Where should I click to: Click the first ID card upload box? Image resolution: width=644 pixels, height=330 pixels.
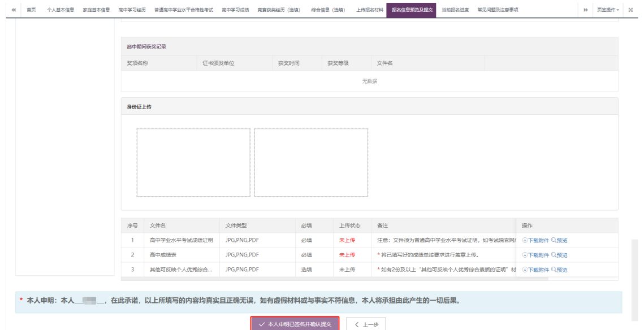tap(193, 162)
